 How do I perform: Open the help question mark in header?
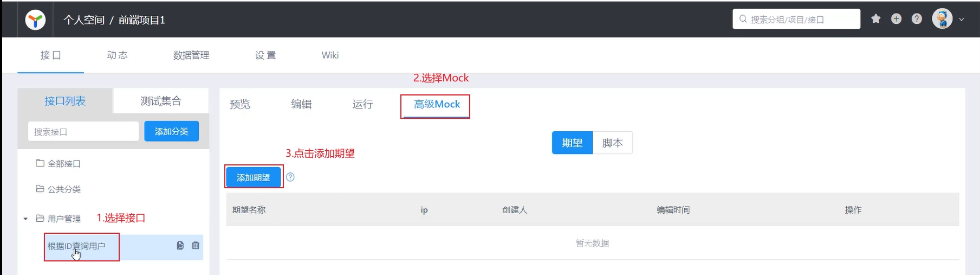917,19
